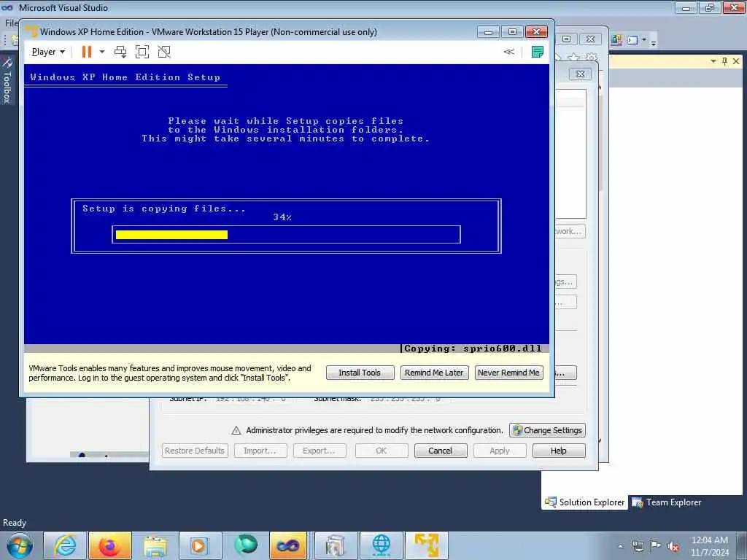Click the yellow setup progress bar
The image size is (747, 560).
point(171,234)
